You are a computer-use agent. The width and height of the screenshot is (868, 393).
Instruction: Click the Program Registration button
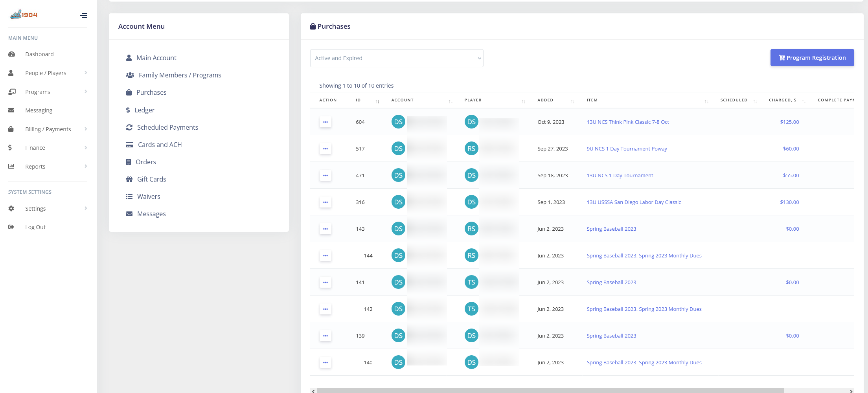(812, 58)
